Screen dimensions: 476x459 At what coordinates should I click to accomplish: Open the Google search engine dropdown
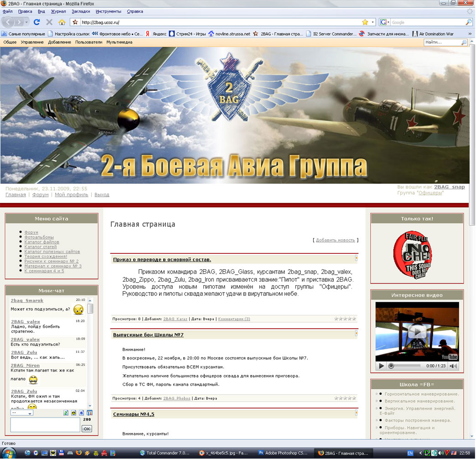384,22
